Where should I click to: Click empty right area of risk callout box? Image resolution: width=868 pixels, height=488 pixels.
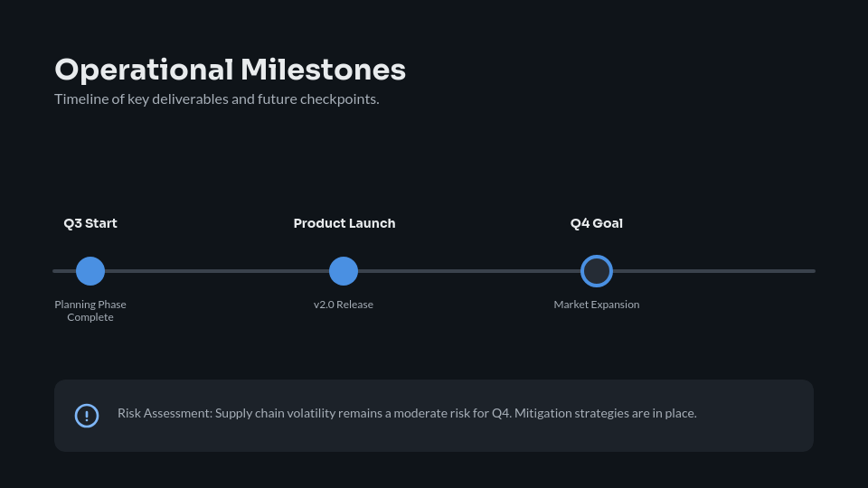point(759,416)
